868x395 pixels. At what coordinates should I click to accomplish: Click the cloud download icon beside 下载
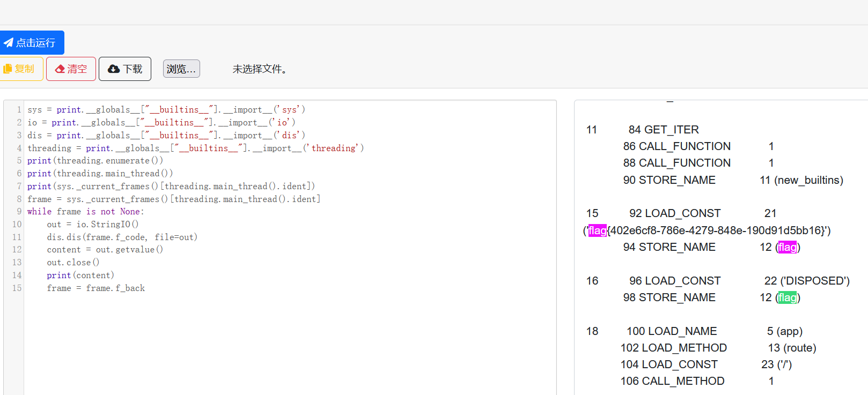point(114,69)
